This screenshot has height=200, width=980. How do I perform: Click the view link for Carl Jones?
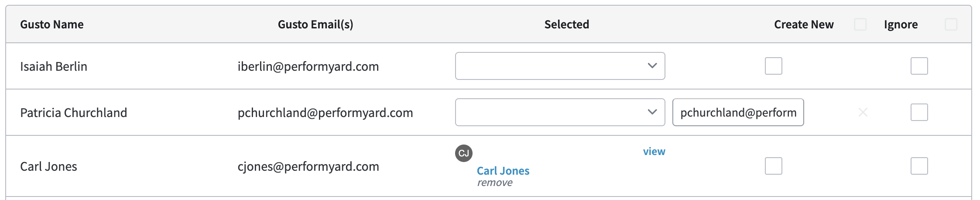[x=654, y=152]
